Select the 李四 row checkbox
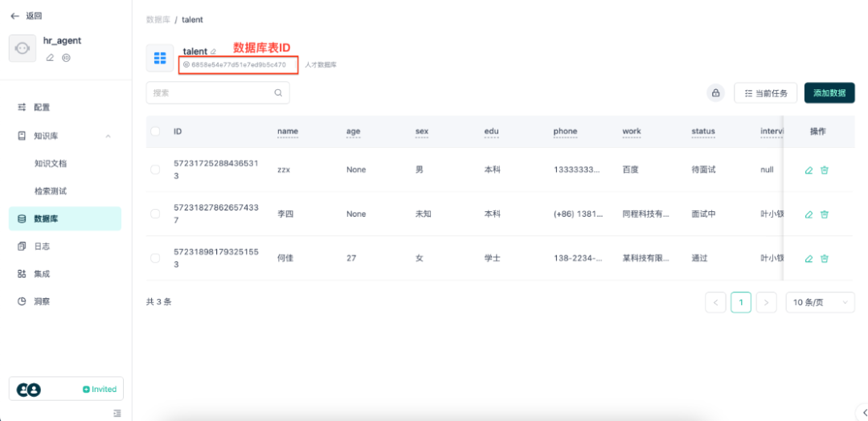 [x=156, y=214]
